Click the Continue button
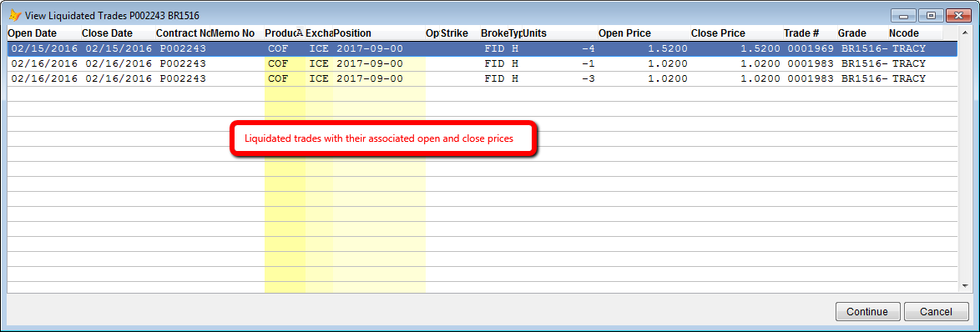This screenshot has width=980, height=332. [867, 311]
